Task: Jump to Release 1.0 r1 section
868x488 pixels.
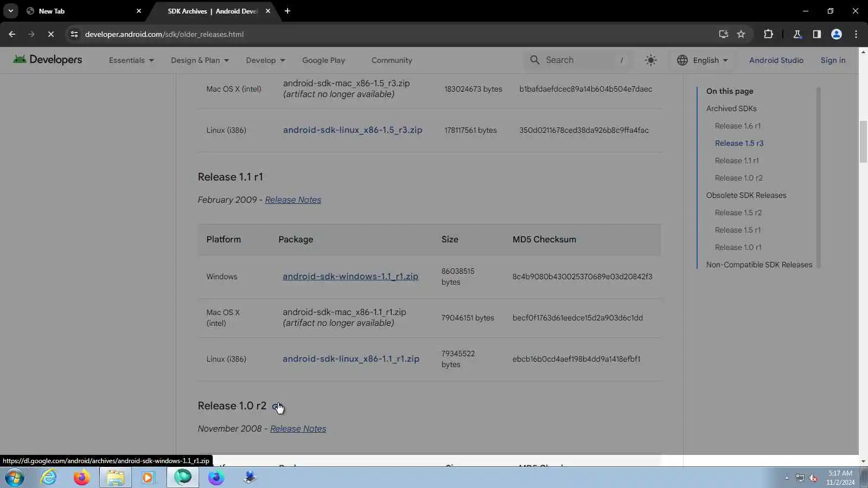Action: click(x=738, y=247)
